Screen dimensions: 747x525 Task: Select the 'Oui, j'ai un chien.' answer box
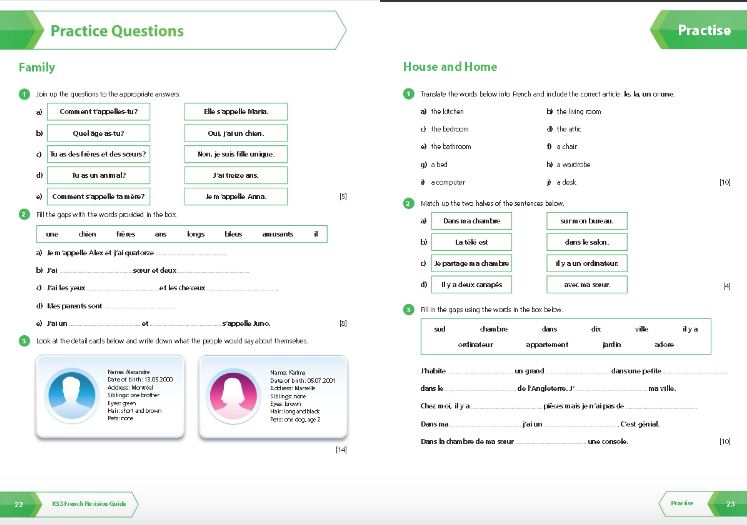[236, 133]
